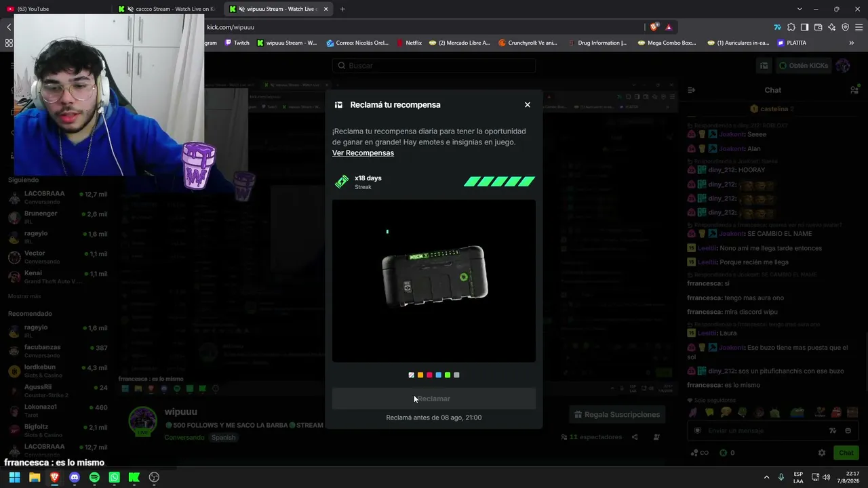868x488 pixels.
Task: Close the wipuuu Stream tab
Action: (325, 9)
